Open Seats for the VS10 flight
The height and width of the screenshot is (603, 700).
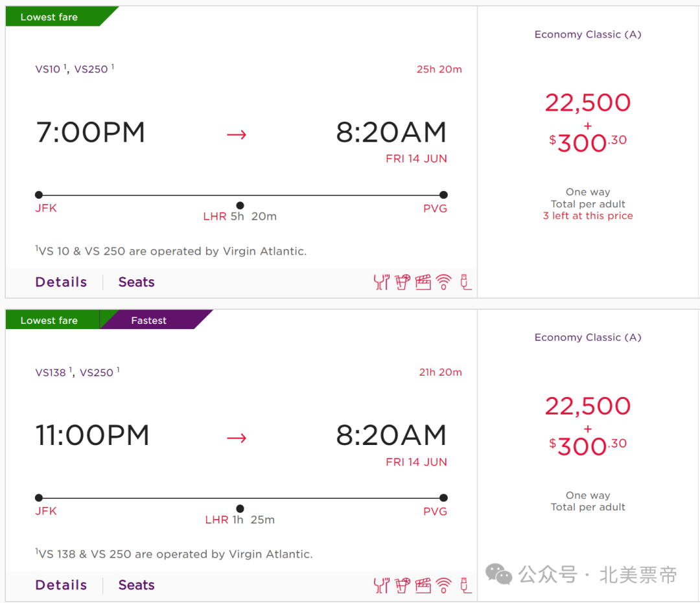(136, 282)
